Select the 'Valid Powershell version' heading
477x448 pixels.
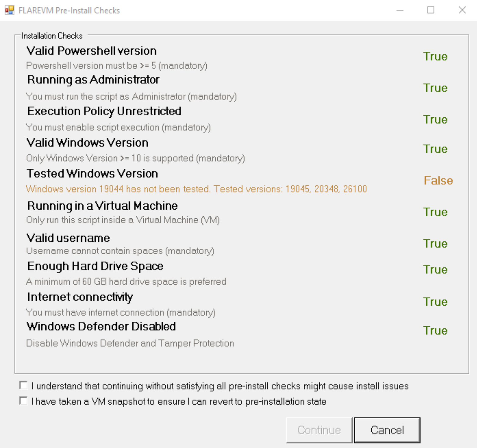point(91,51)
